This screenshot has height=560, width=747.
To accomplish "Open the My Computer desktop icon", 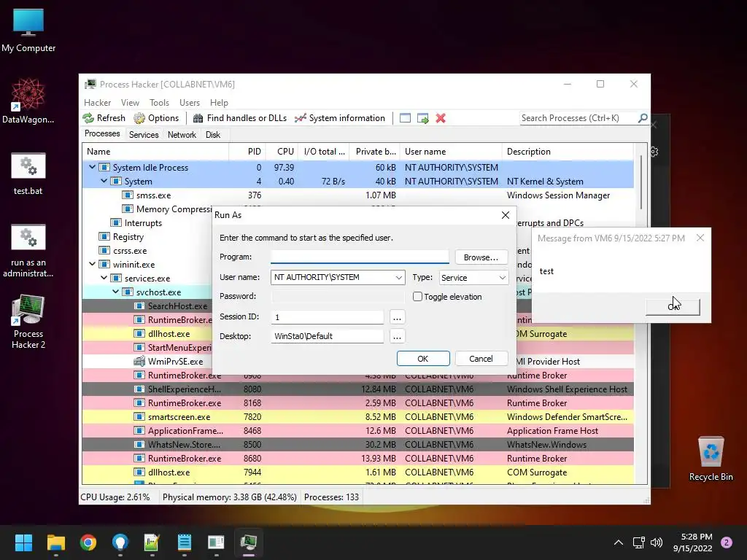I will coord(28,31).
